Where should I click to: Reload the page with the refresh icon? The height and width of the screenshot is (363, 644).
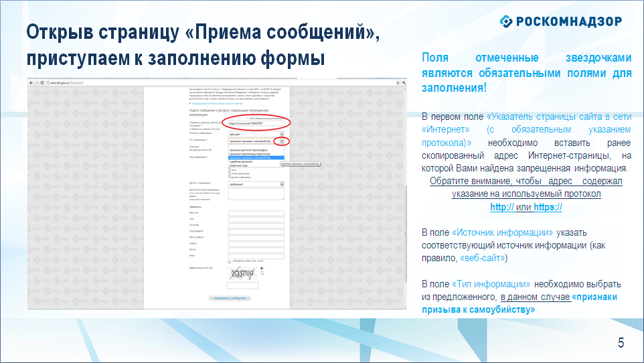click(42, 82)
